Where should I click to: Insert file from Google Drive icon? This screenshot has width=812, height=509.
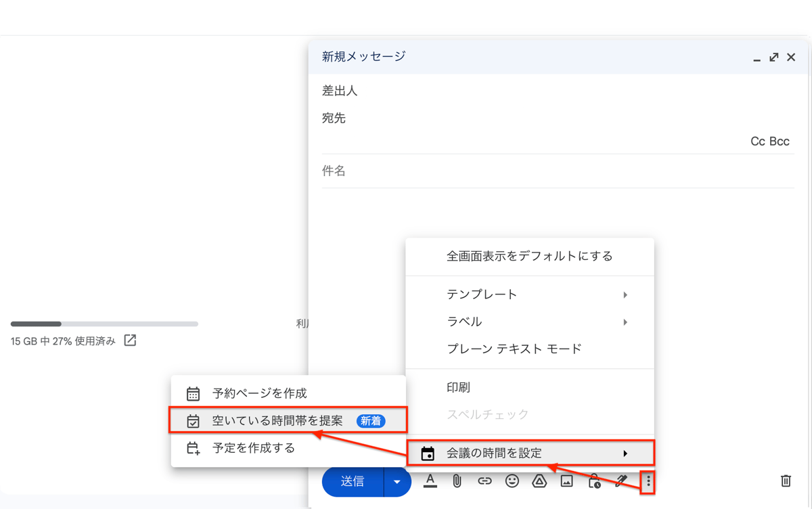[x=539, y=481]
